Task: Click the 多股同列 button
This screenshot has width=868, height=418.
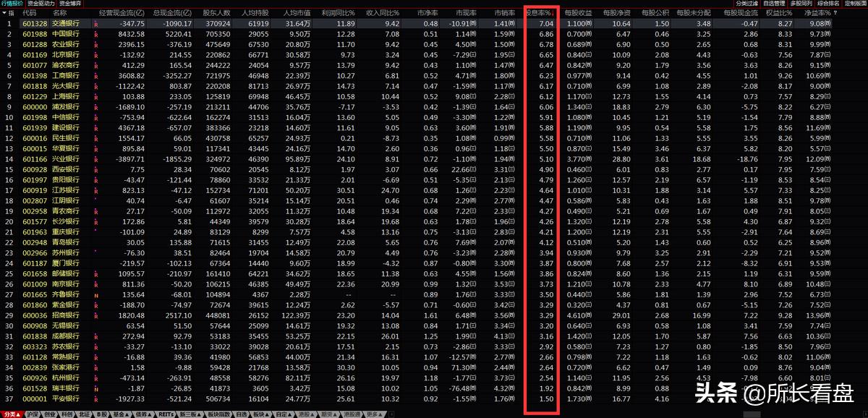Action: click(x=802, y=4)
